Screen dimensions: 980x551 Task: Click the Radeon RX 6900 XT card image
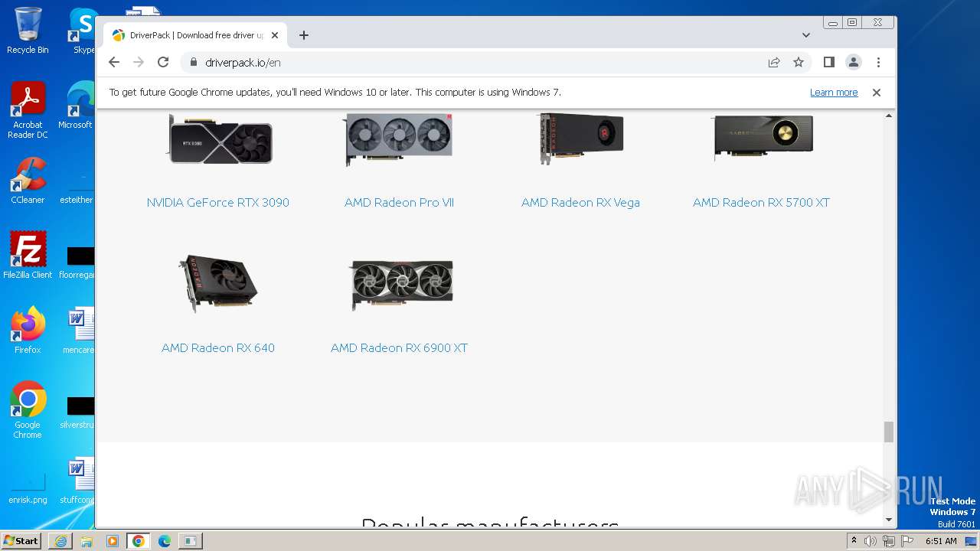click(402, 284)
